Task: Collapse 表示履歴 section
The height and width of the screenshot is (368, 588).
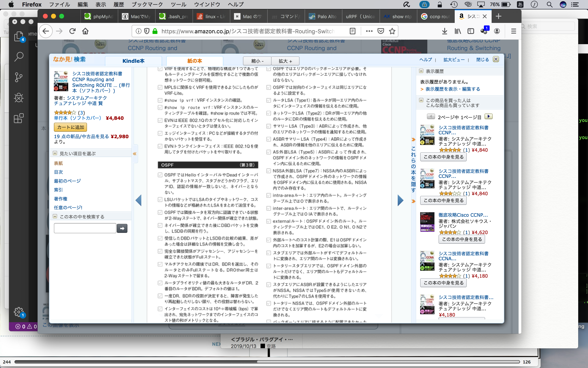Action: (421, 71)
